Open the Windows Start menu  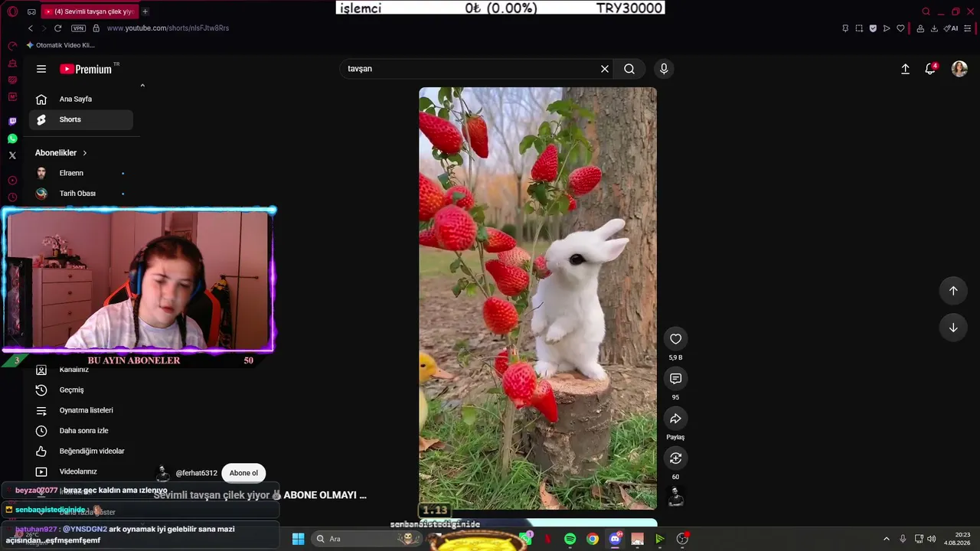coord(299,539)
